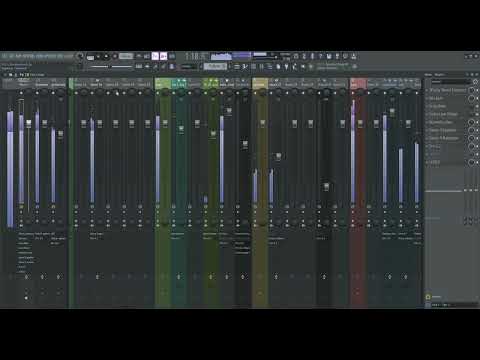Open the audio output selector below the effect rack

coord(455,305)
